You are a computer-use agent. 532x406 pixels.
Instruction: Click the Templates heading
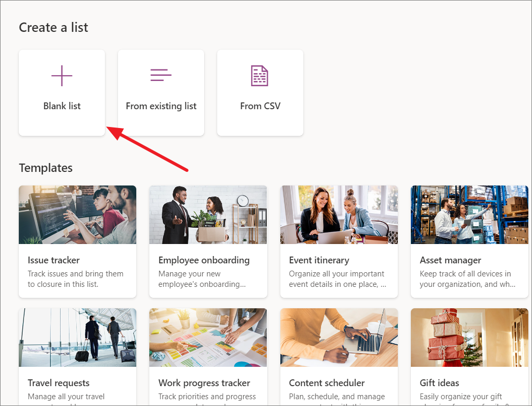(46, 168)
